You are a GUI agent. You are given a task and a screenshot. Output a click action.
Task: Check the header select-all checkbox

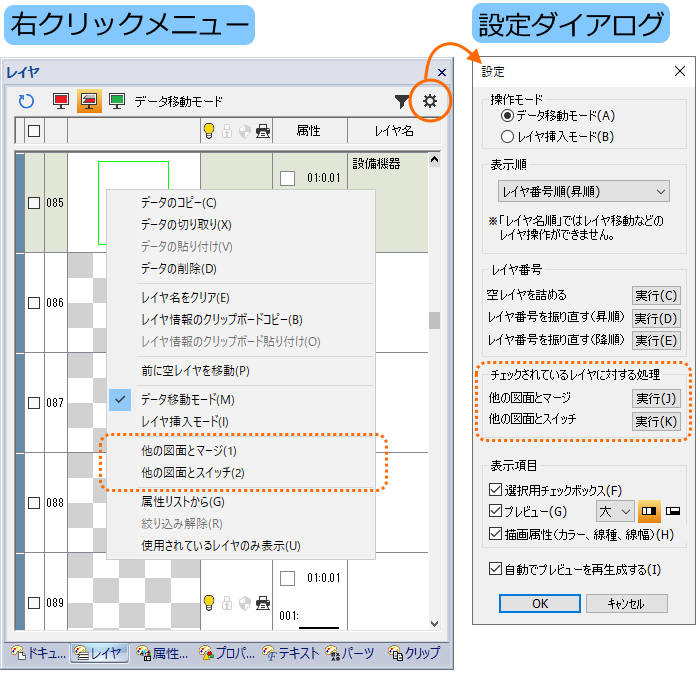tap(34, 131)
